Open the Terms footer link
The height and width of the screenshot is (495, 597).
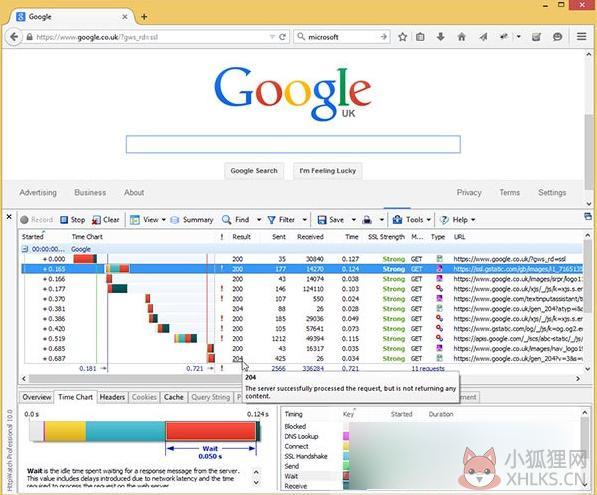click(509, 193)
